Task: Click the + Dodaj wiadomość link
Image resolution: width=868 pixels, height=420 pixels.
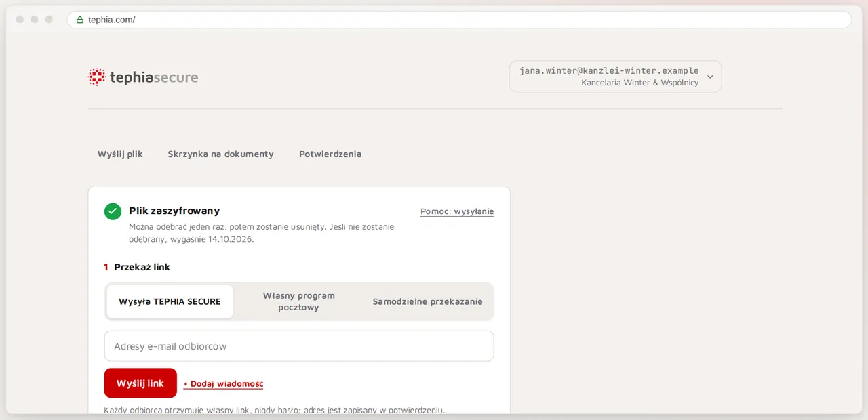Action: pos(223,384)
